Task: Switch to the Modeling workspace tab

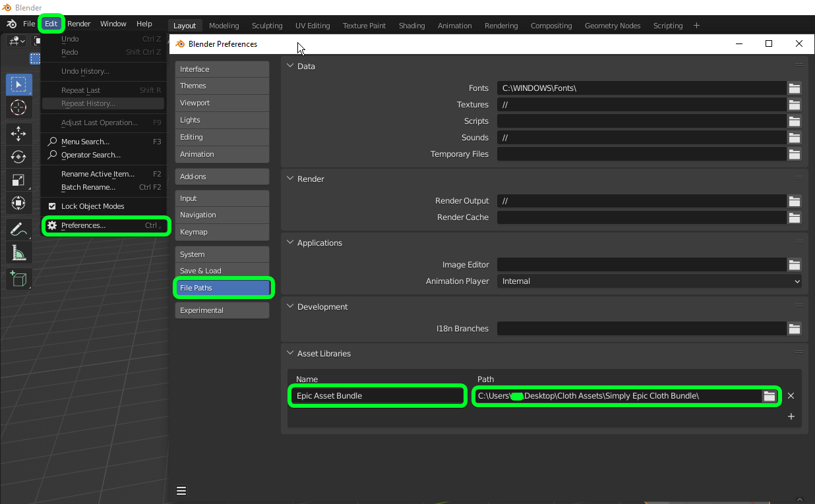Action: point(224,26)
